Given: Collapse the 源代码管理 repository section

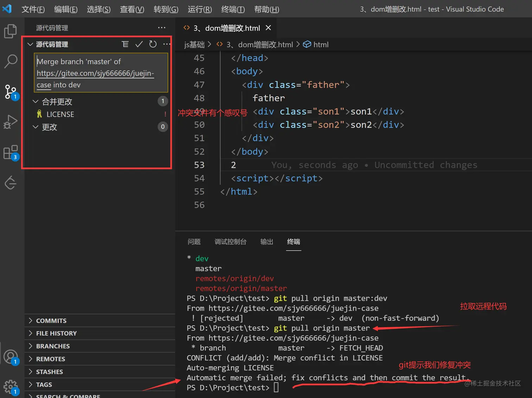Looking at the screenshot, I should pos(30,44).
